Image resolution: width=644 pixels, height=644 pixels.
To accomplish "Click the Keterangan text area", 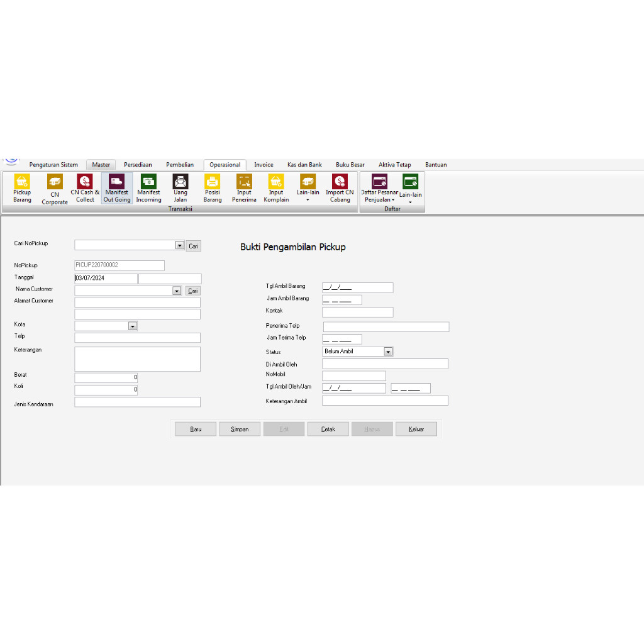I will [x=138, y=359].
